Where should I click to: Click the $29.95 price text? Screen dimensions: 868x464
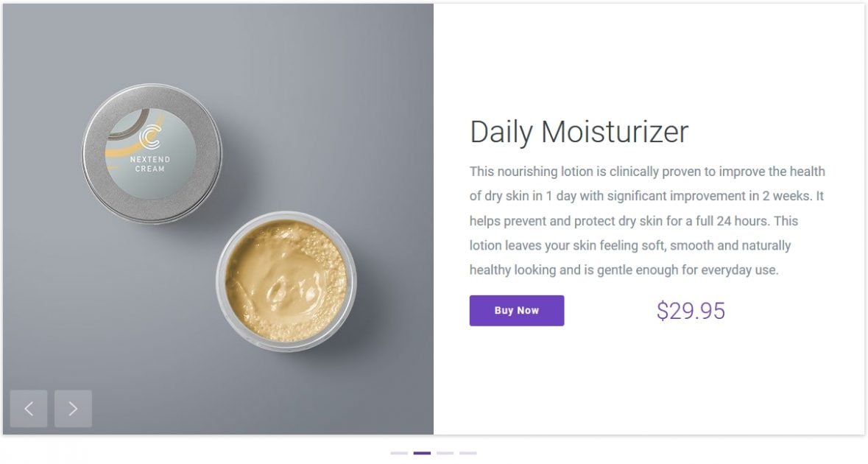tap(691, 310)
